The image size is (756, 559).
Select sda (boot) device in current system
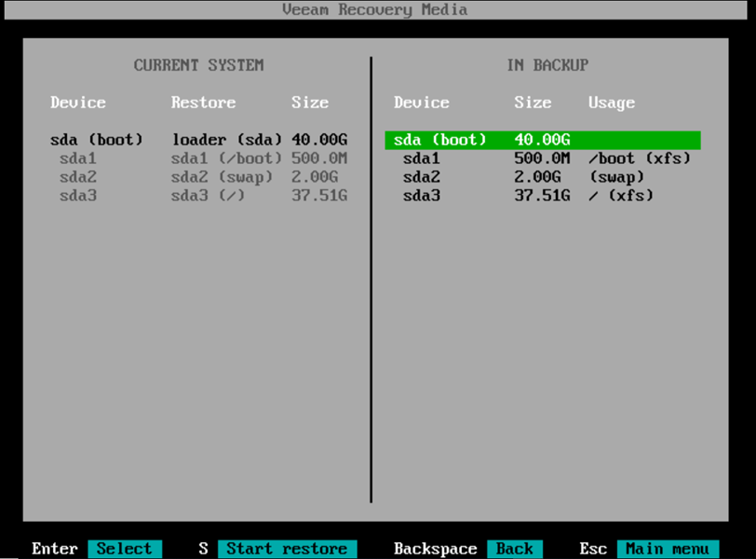click(97, 140)
